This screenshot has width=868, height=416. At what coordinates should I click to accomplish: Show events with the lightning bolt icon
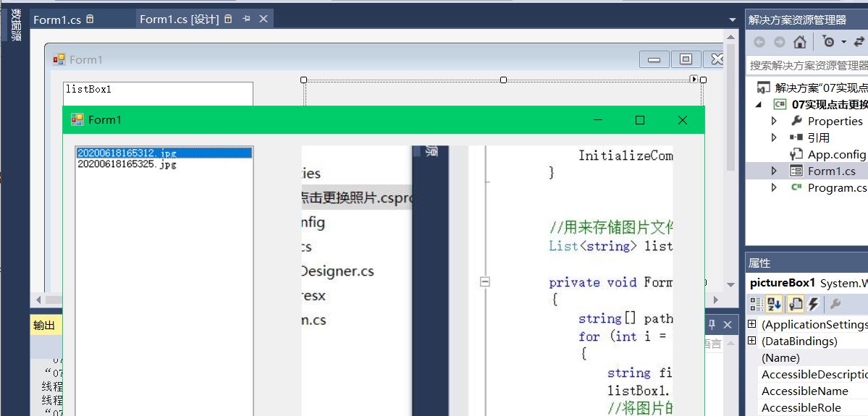[813, 304]
